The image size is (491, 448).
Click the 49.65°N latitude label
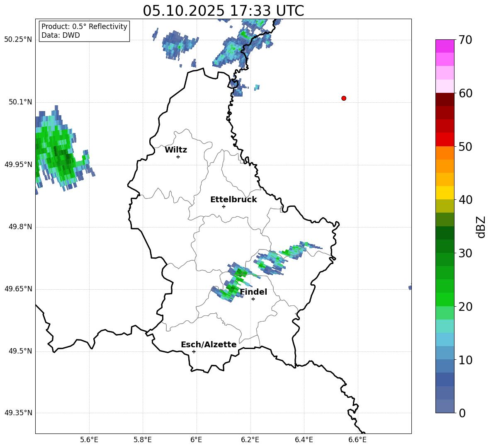18,288
